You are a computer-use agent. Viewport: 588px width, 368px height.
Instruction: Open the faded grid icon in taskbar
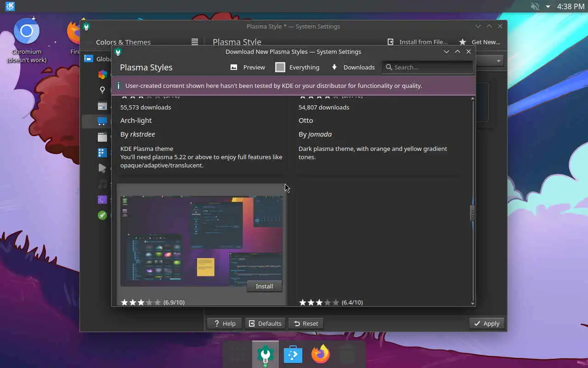[237, 354]
